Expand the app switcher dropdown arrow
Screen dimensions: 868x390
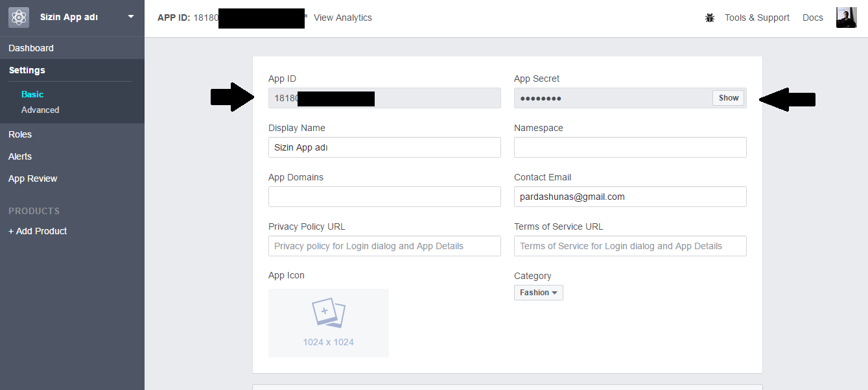(x=131, y=17)
